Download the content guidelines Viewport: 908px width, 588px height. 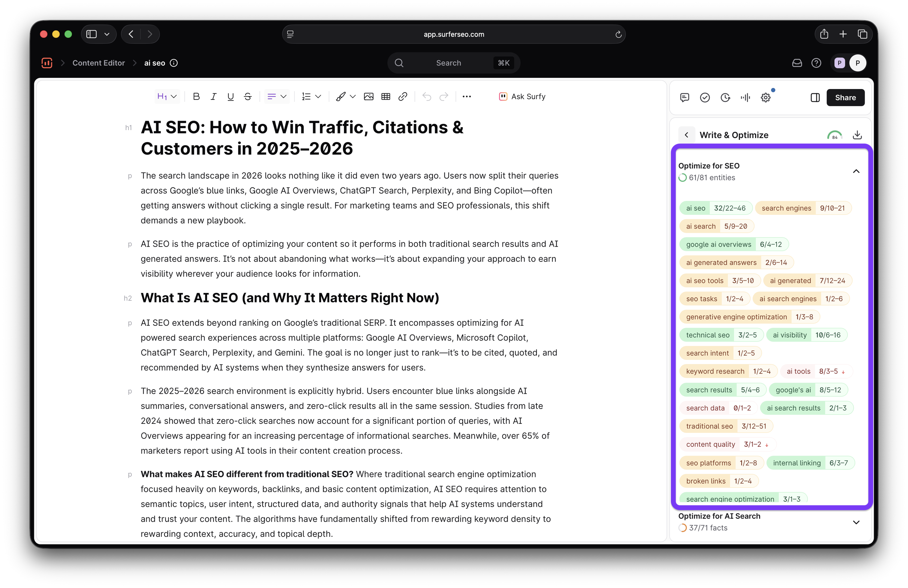pyautogui.click(x=857, y=135)
